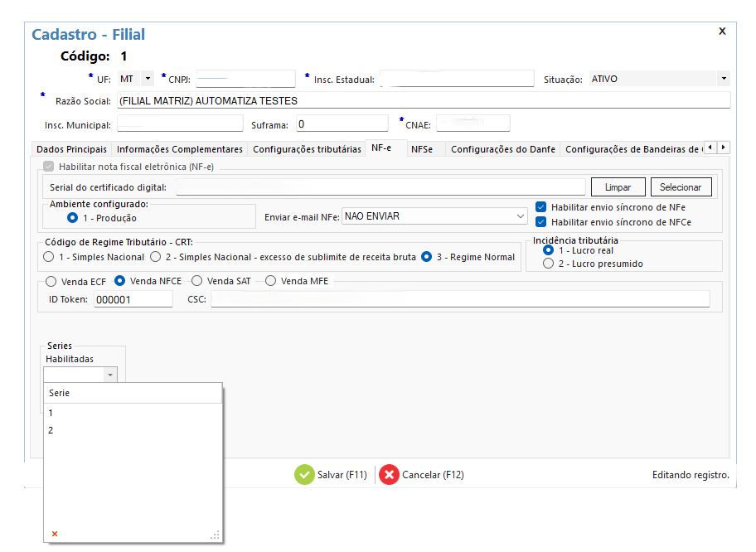Select 1 - Simples Nacional radio option
The image size is (756, 552).
(x=49, y=257)
